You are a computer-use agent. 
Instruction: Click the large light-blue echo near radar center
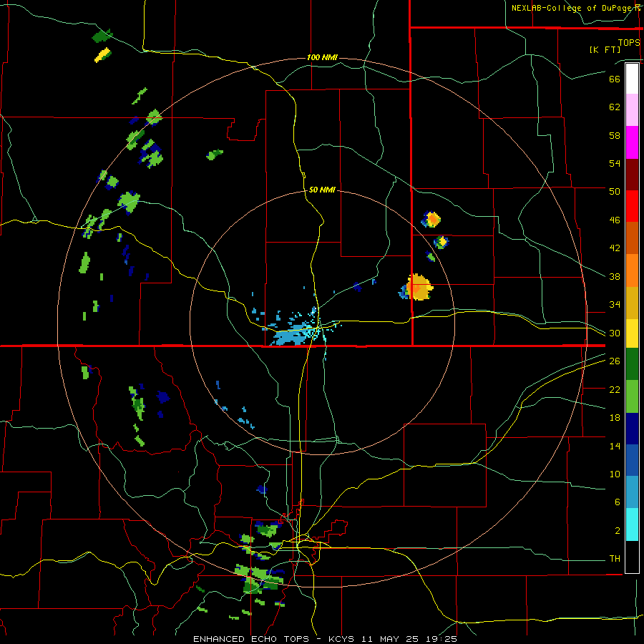click(292, 335)
